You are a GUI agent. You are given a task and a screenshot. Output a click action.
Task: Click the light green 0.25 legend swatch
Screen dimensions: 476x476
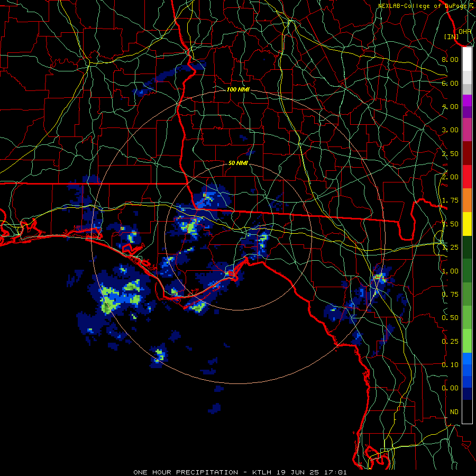pyautogui.click(x=467, y=341)
